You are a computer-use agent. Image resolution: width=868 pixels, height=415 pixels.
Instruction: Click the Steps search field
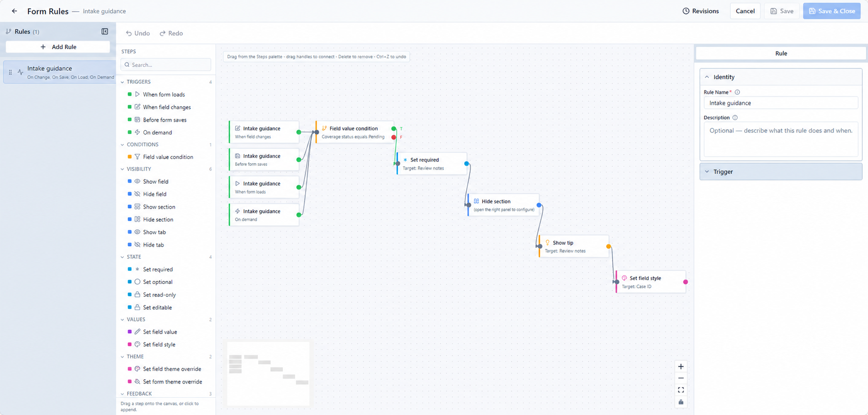[165, 65]
